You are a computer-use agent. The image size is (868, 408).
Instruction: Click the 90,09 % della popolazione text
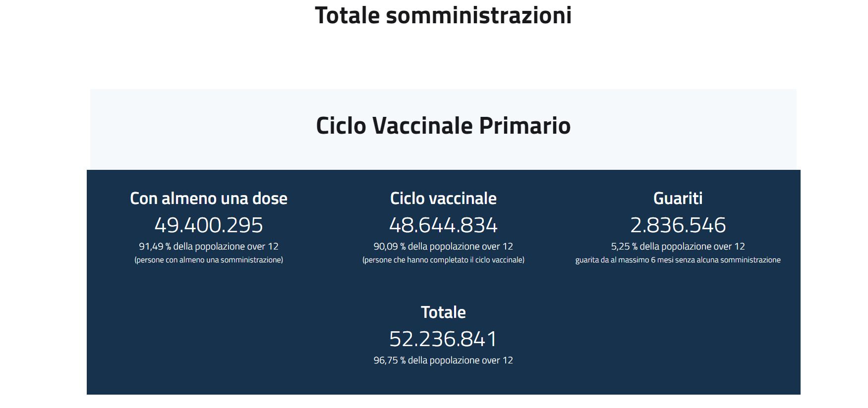(x=443, y=246)
